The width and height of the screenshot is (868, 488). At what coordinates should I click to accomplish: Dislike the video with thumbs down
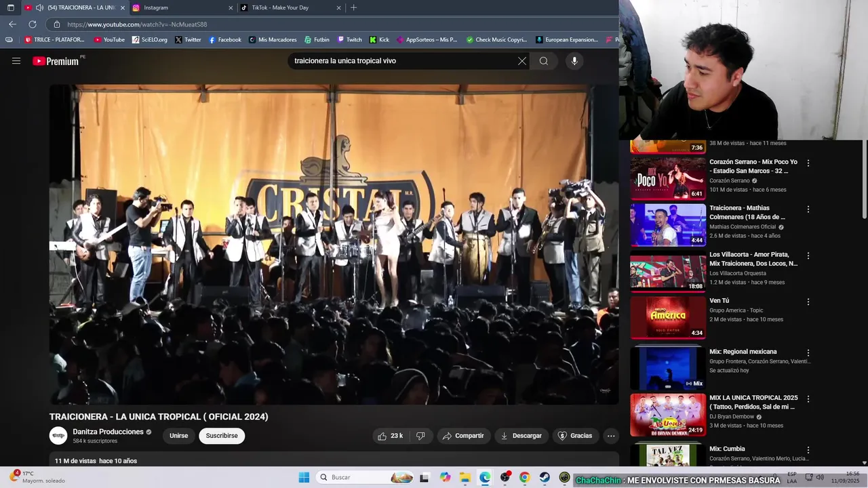point(420,436)
